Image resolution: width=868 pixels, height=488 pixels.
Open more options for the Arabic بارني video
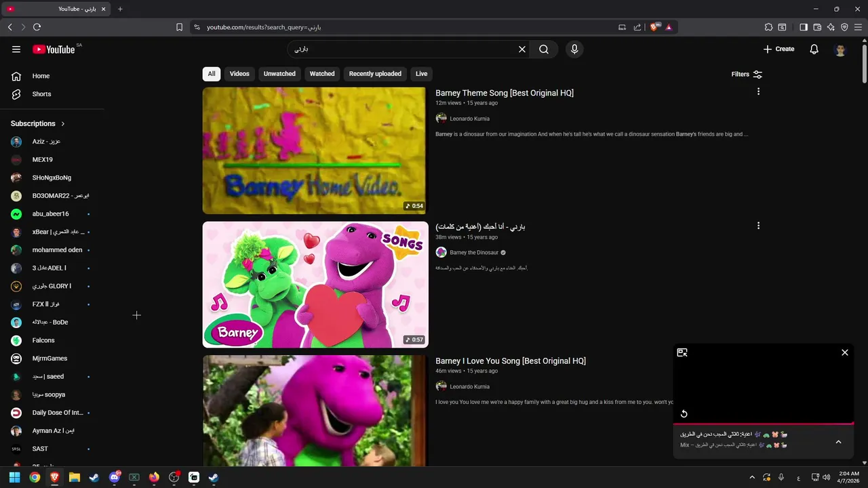[x=758, y=226]
